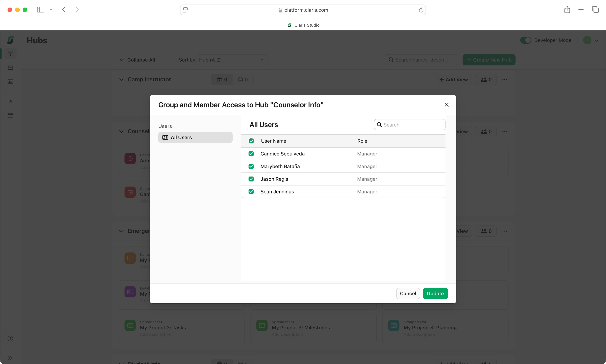Viewport: 606px width, 364px height.
Task: Toggle the select-all User Name checkbox
Action: 251,141
